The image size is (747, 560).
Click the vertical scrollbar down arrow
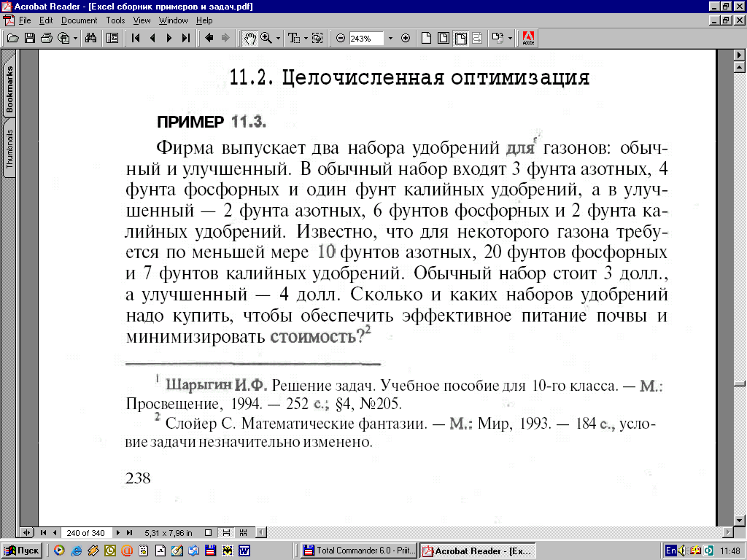click(740, 521)
